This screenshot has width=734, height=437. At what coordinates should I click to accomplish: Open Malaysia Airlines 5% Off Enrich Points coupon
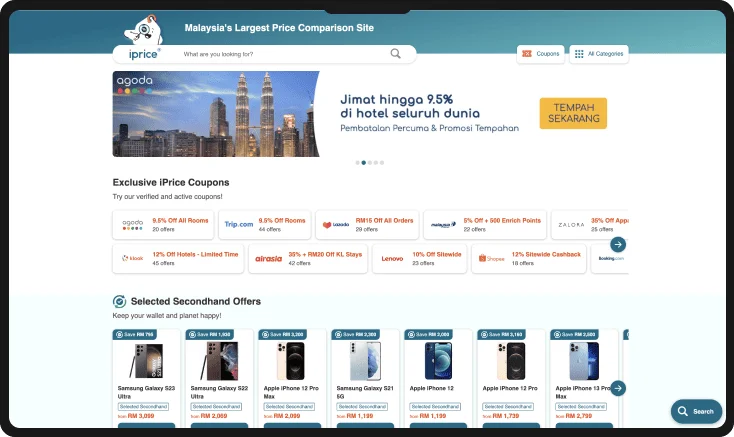click(x=485, y=225)
